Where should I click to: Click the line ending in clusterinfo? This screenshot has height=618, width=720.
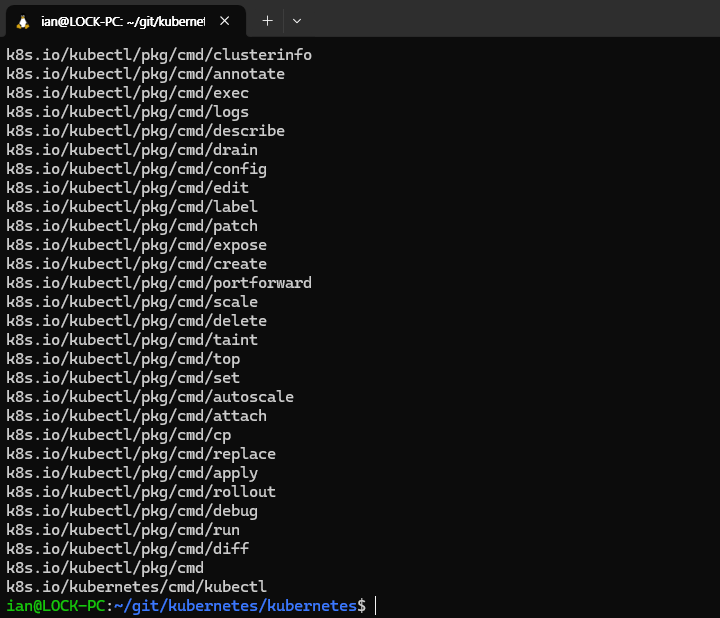click(x=159, y=55)
